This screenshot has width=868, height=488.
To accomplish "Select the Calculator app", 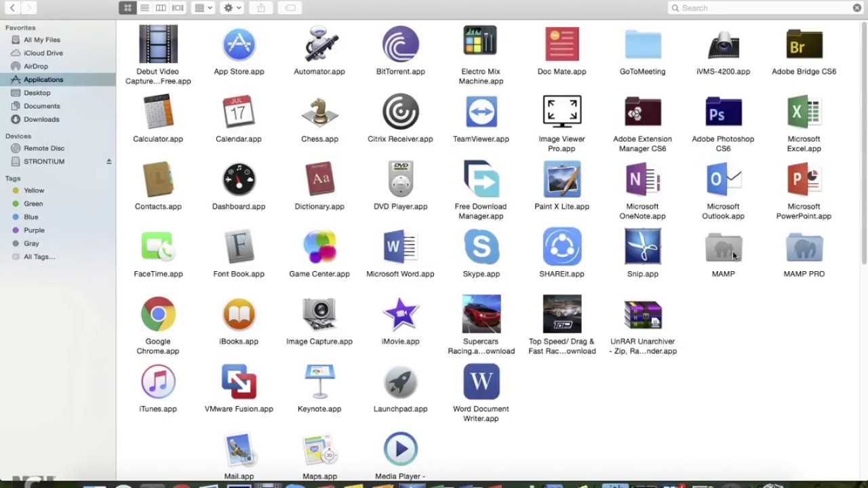I will (158, 112).
